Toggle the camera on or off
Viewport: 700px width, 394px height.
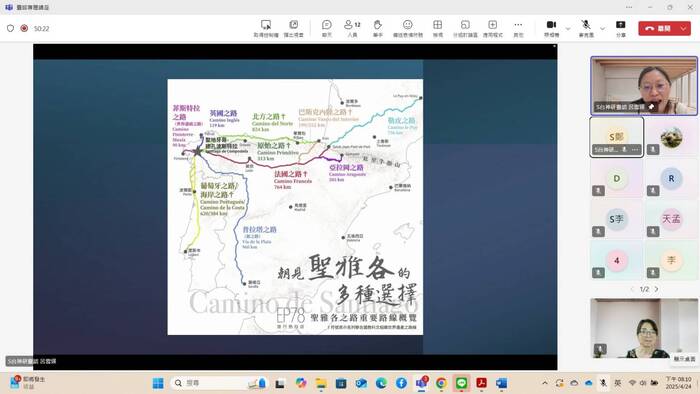[551, 28]
